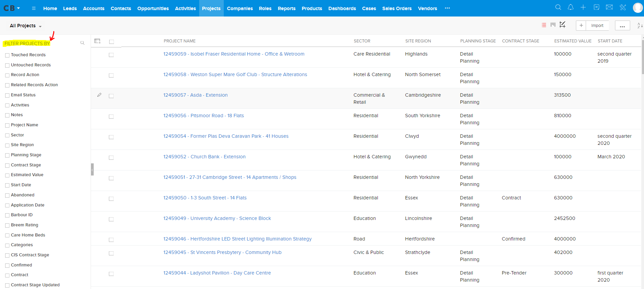Viewport: 644px width, 289px height.
Task: Tick the Touched Records filter
Action: tap(7, 55)
